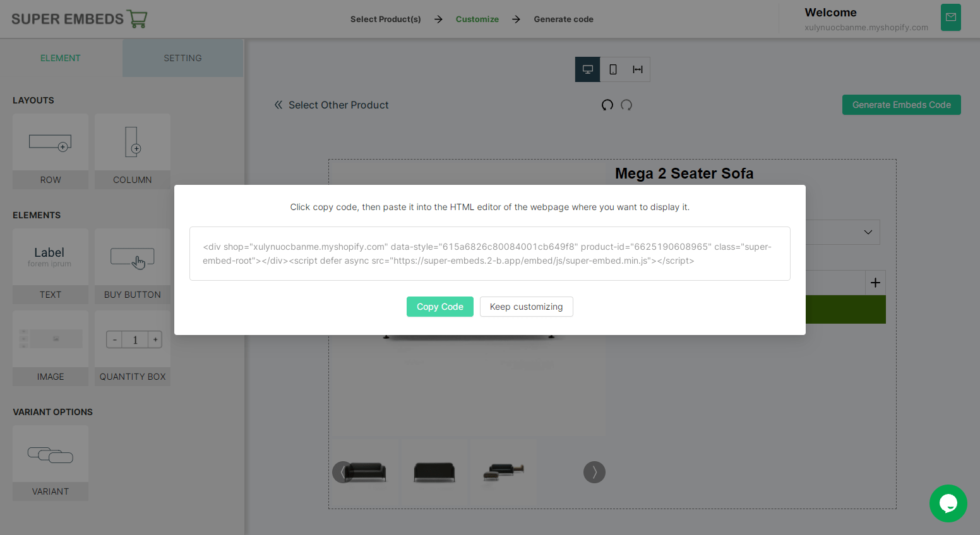Select first sofa thumbnail image

(366, 472)
